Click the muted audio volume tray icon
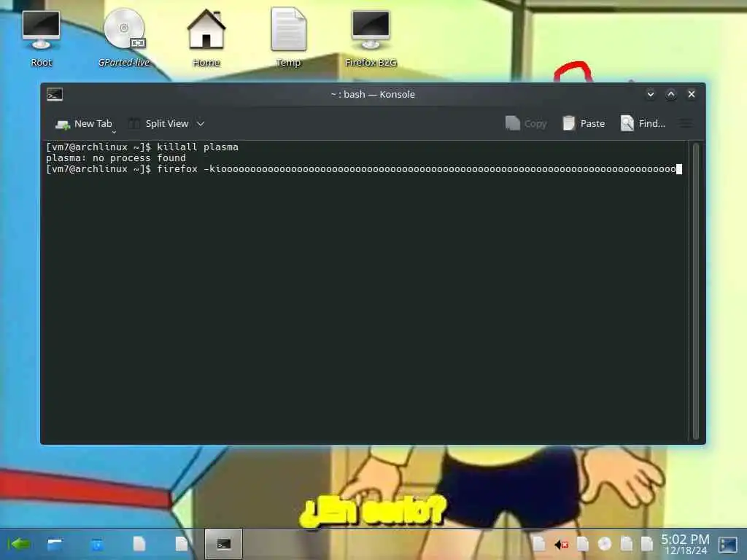The image size is (747, 560). tap(561, 544)
